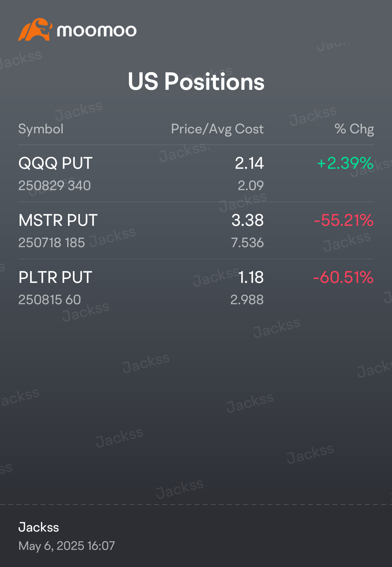
Task: Open the QQQ PUT position row
Action: [x=196, y=174]
